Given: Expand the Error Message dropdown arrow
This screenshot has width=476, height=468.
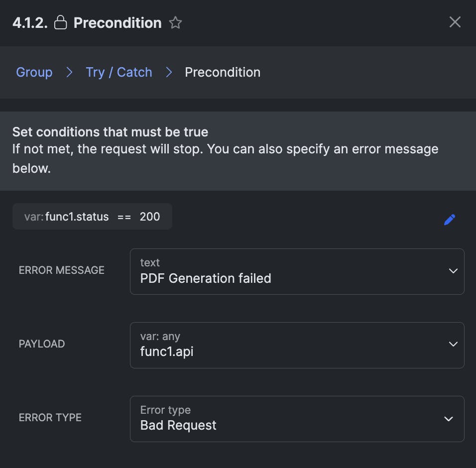Looking at the screenshot, I should (453, 271).
